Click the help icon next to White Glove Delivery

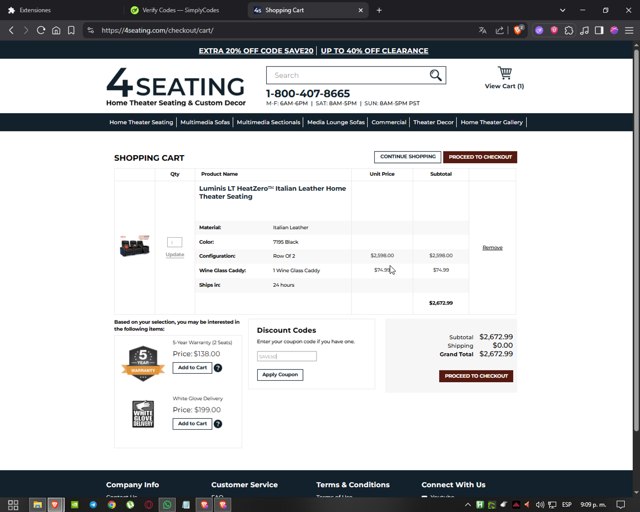click(218, 424)
